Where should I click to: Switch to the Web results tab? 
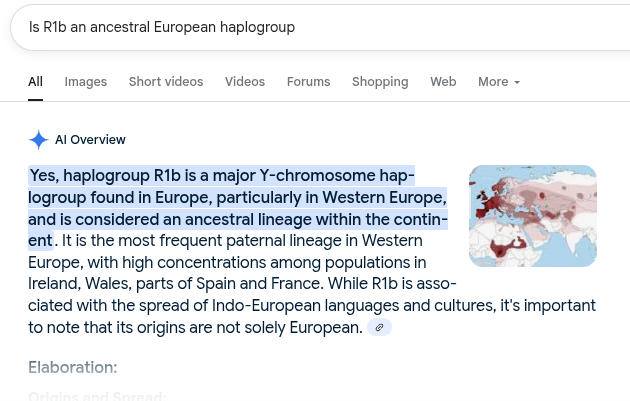coord(443,82)
